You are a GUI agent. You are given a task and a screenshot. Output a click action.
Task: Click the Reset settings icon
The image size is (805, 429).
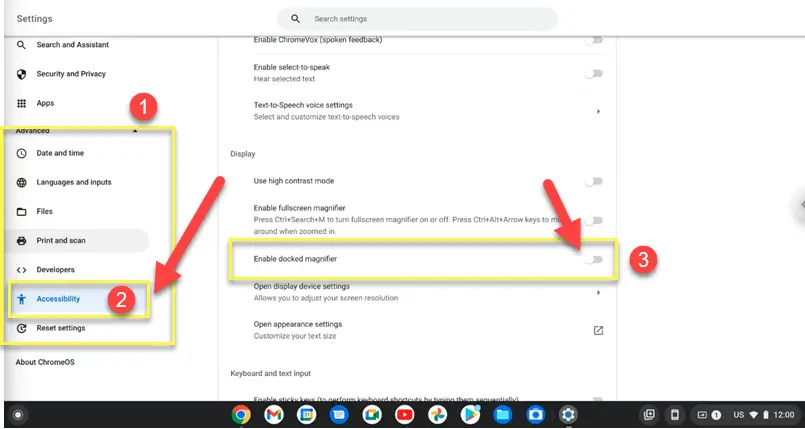click(21, 328)
